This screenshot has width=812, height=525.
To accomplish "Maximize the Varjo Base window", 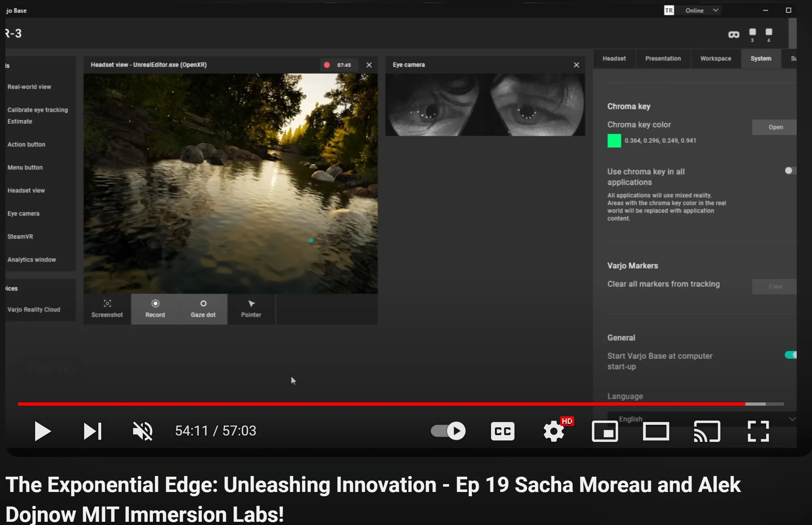I will point(788,11).
